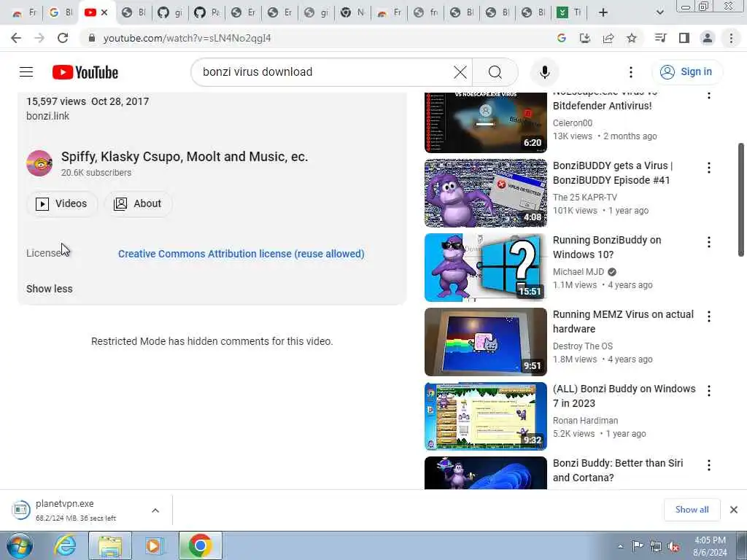The image size is (747, 560).
Task: Run search with magnifier button
Action: (495, 72)
